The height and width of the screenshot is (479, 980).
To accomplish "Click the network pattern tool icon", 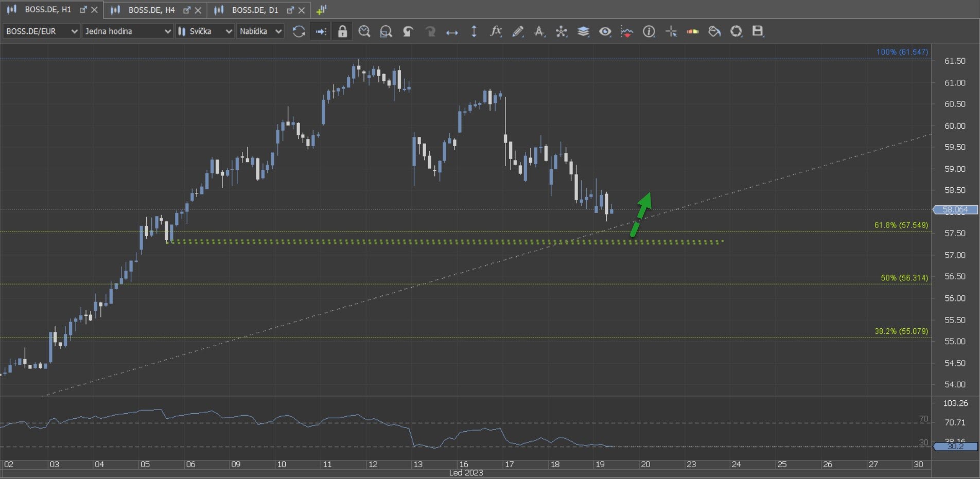I will point(561,31).
